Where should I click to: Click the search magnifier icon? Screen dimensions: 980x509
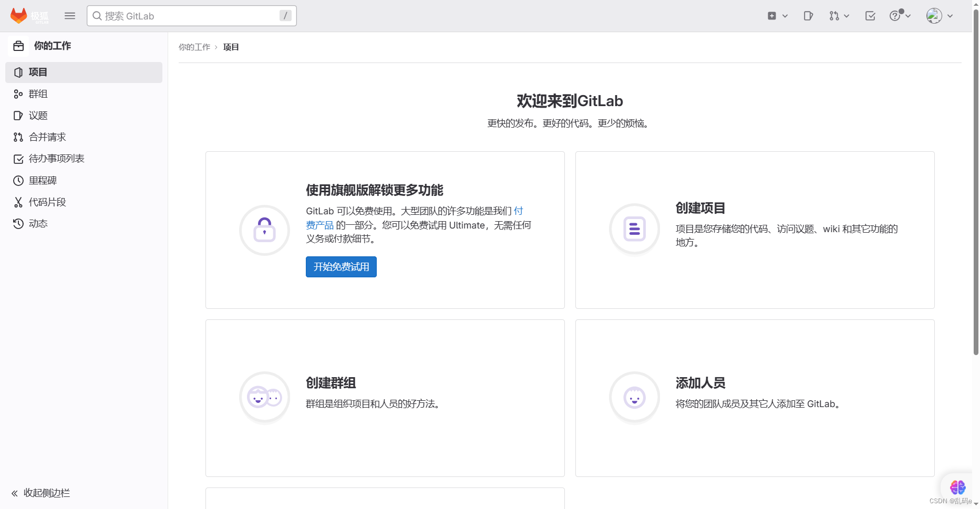(97, 16)
